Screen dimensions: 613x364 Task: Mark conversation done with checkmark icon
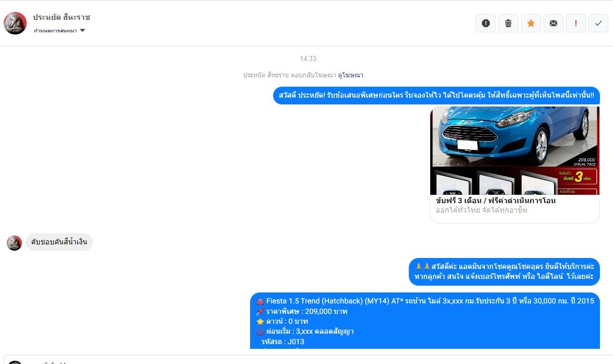(x=598, y=24)
